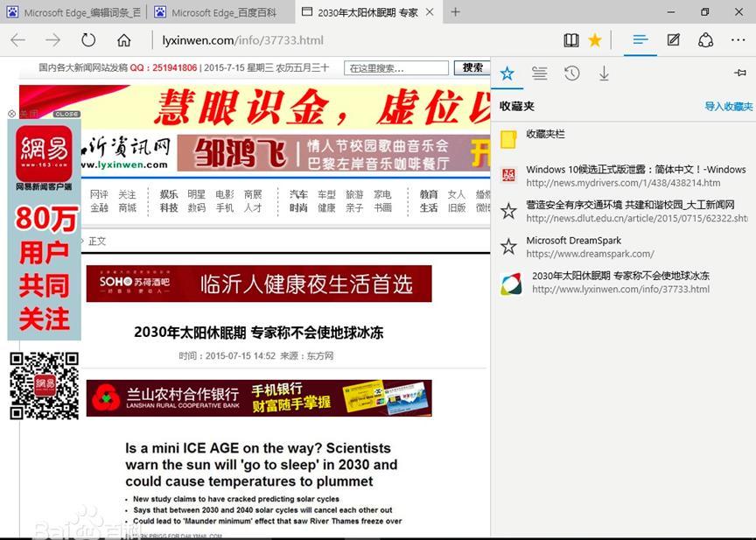Screen dimensions: 756x540
Task: Click the 2030年太阳休眠期 article headline
Action: pyautogui.click(x=258, y=333)
